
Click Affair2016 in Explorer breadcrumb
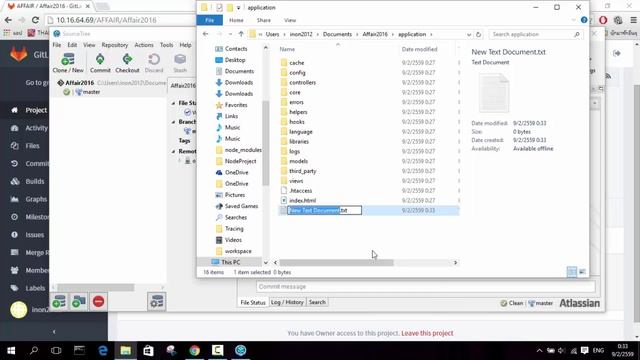pyautogui.click(x=375, y=34)
